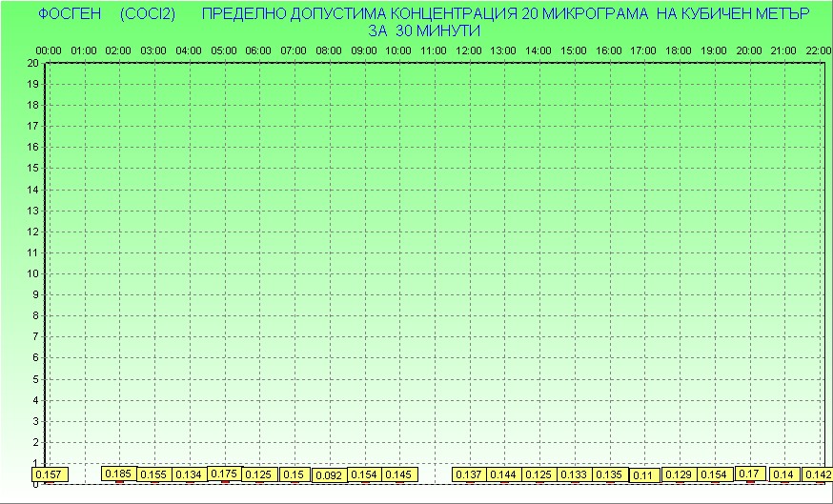The width and height of the screenshot is (833, 504).
Task: Select the 17:00 time marker
Action: [643, 50]
